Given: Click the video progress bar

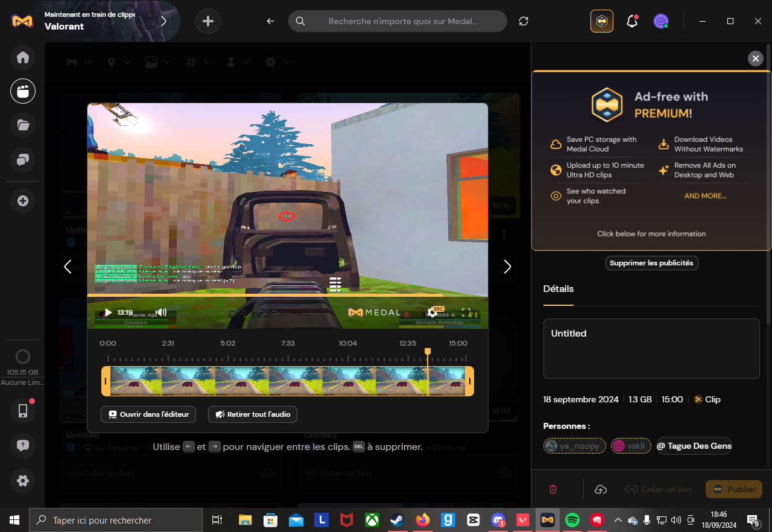Looking at the screenshot, I should pos(288,296).
